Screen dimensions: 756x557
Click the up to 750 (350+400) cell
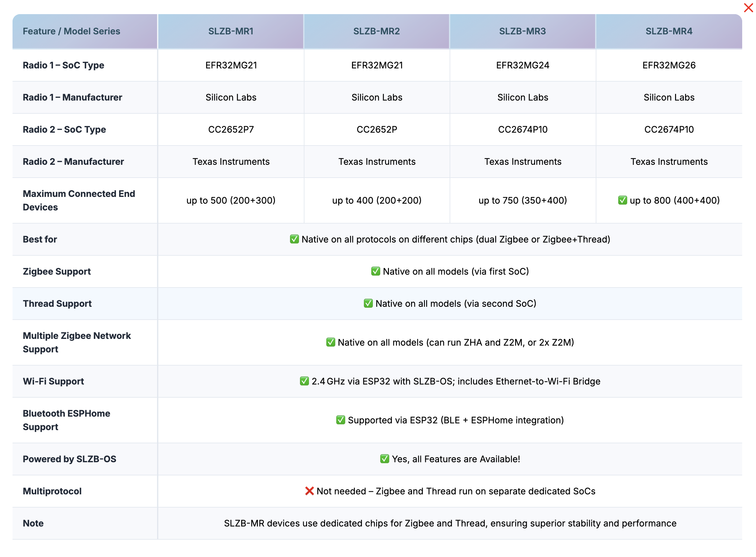[x=523, y=201]
